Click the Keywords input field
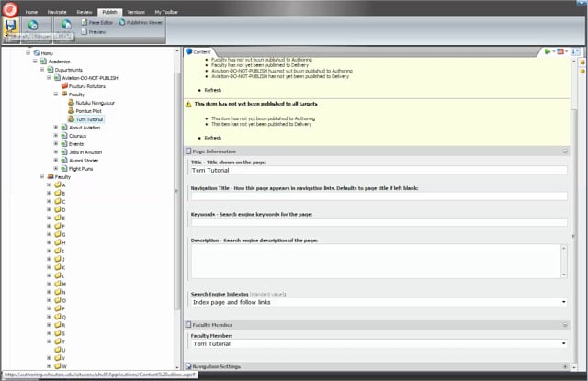This screenshot has height=381, width=588. pyautogui.click(x=379, y=222)
